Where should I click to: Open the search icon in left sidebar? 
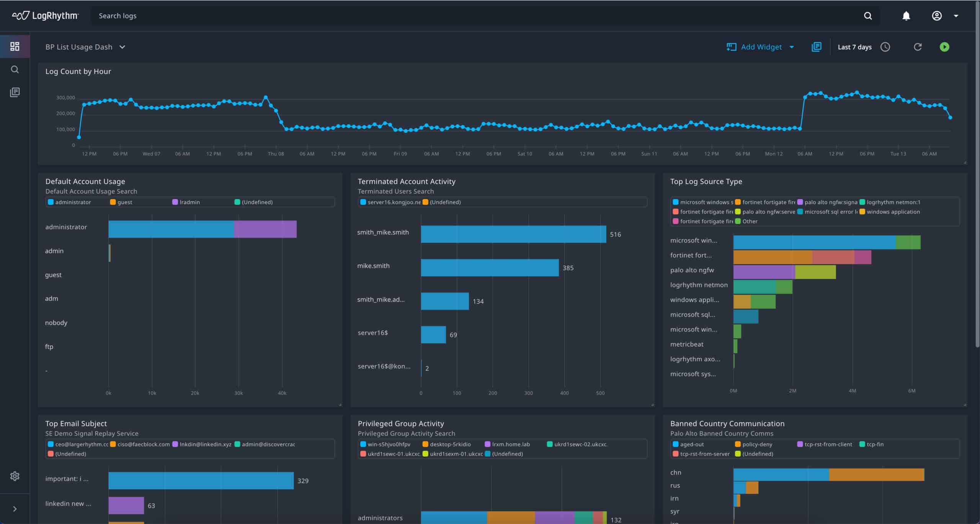point(15,69)
